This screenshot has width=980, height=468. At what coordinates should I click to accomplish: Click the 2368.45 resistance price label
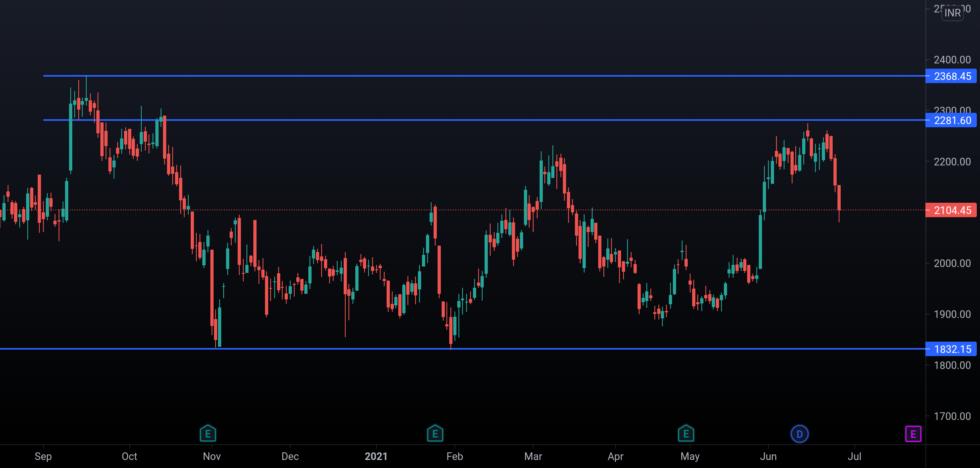(951, 76)
